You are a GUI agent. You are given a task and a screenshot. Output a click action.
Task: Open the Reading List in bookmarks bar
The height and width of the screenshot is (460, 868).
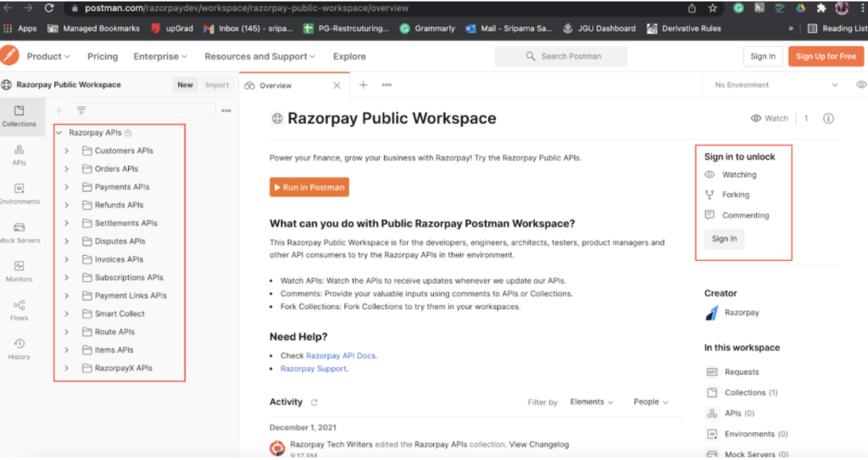click(837, 28)
